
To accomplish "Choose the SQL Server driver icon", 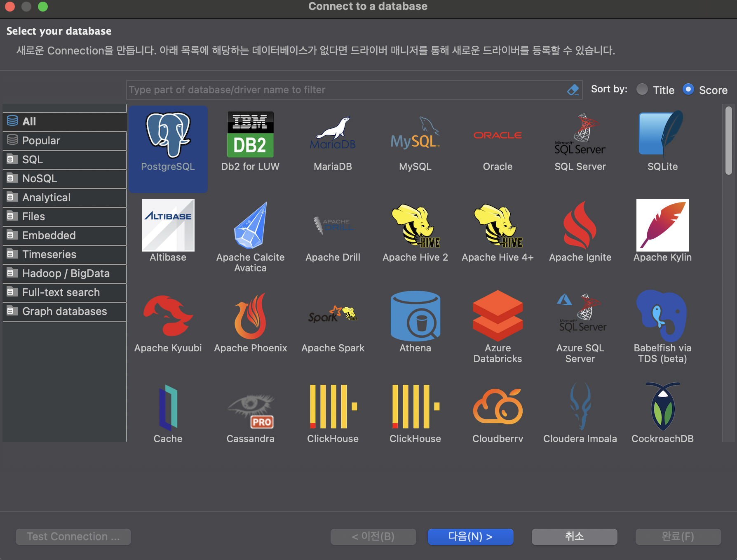I will pos(580,134).
